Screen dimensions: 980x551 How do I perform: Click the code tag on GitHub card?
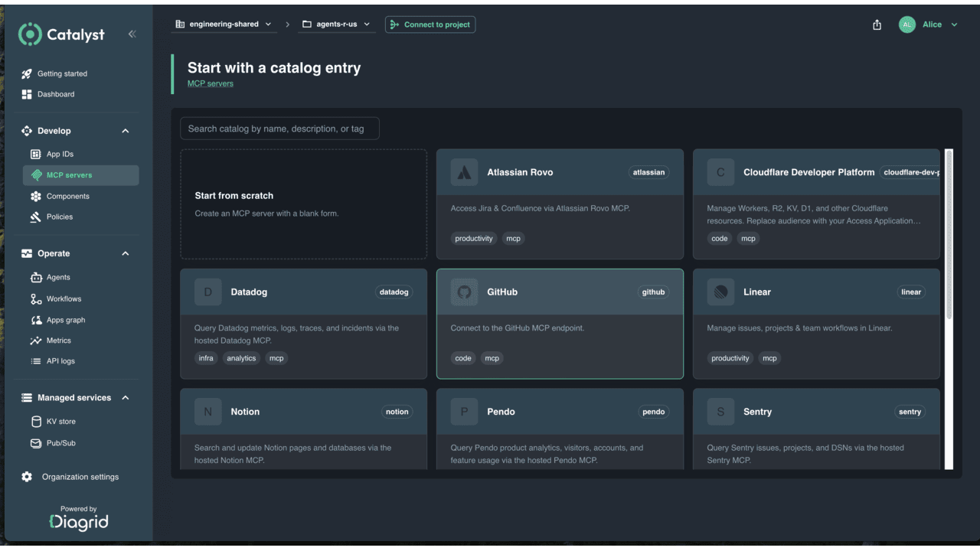(x=463, y=358)
